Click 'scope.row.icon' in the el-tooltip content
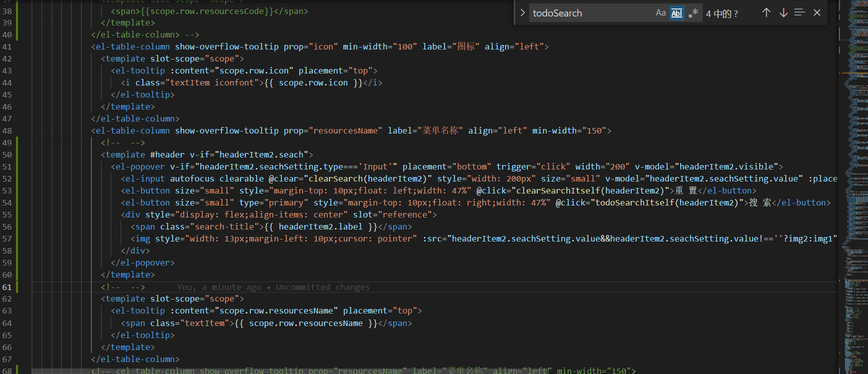The image size is (868, 374). (254, 70)
